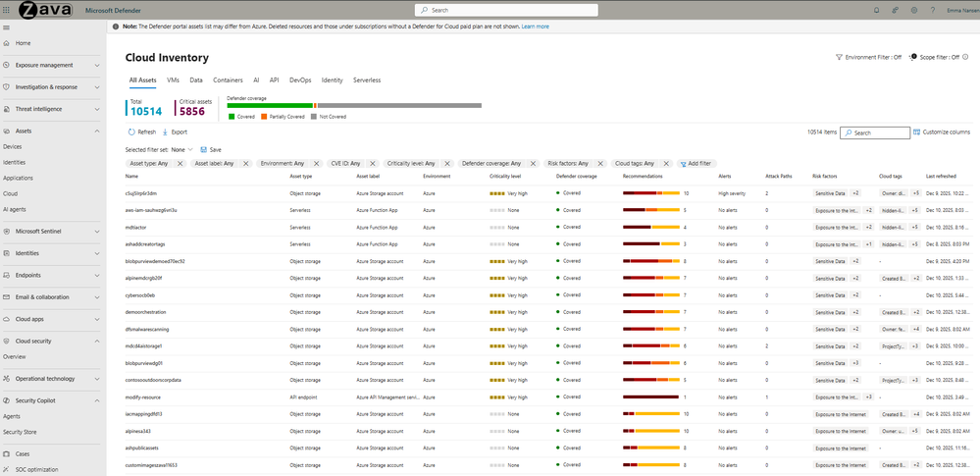Open the Security Store sidebar link

pyautogui.click(x=20, y=432)
